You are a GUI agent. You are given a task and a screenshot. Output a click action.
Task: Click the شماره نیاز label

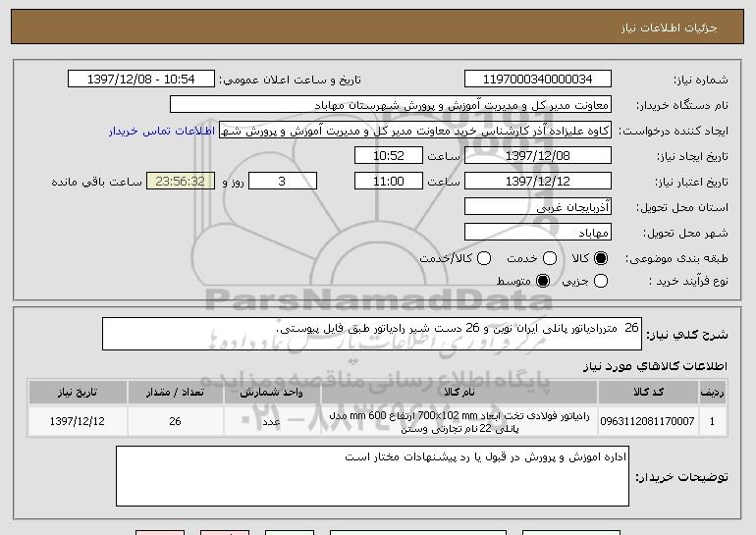701,80
